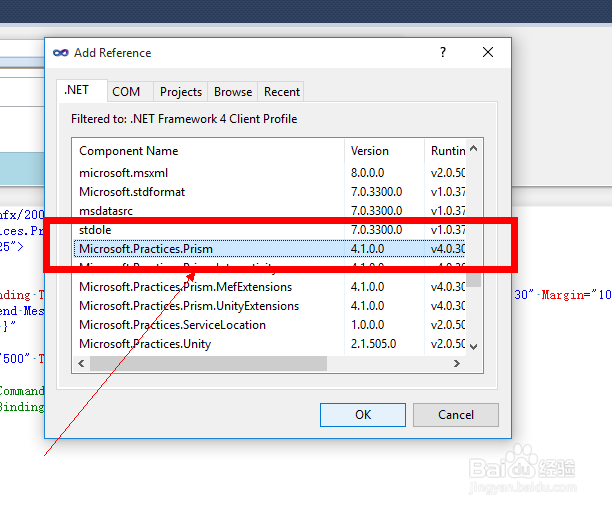Select Microsoft.Practices.Unity component
The height and width of the screenshot is (509, 612).
269,344
